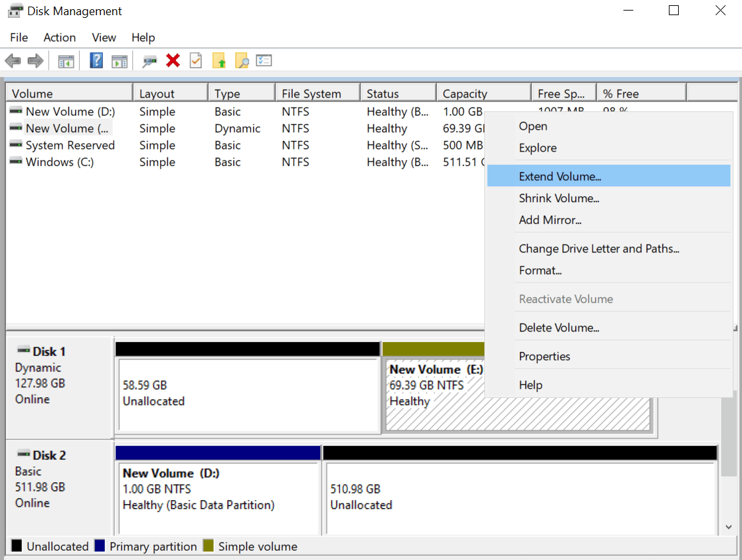742x560 pixels.
Task: Select Add Mirror... in context menu
Action: 608,220
